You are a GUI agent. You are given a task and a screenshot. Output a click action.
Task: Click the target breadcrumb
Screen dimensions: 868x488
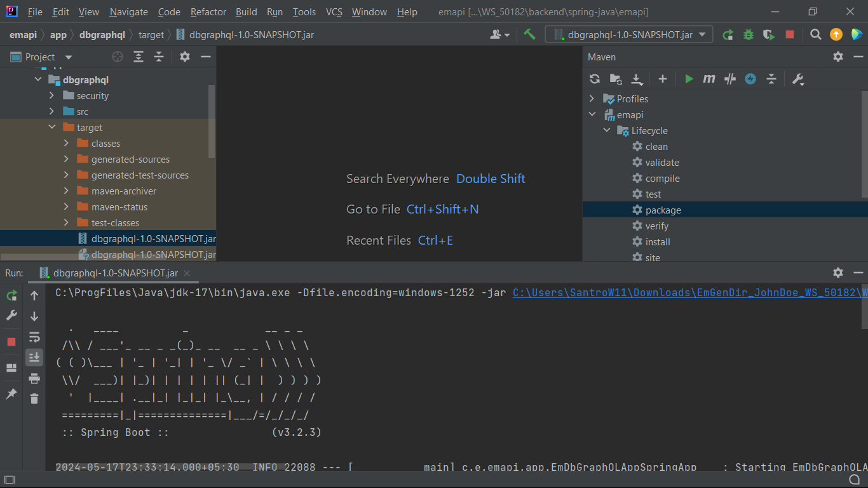pos(151,35)
